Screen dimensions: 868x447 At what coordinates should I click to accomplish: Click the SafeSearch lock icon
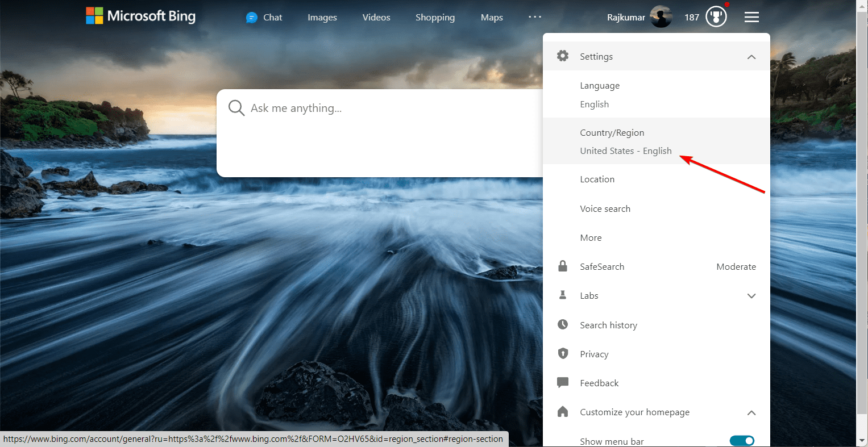pyautogui.click(x=563, y=266)
